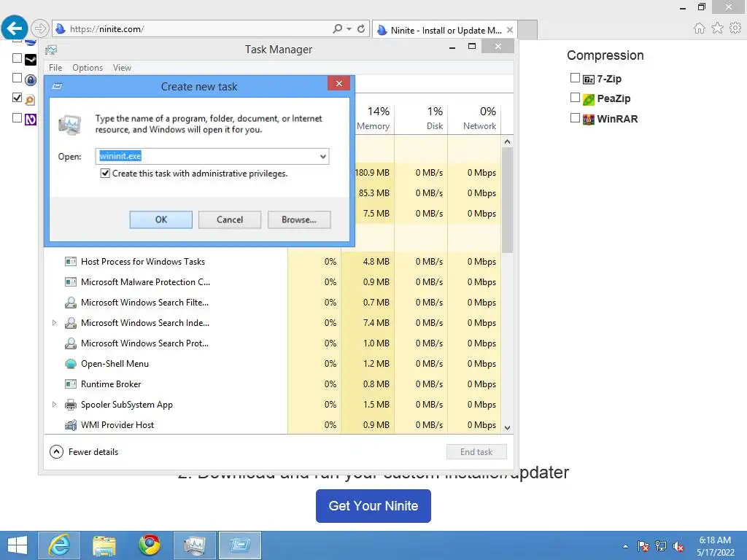
Task: Click the process list scroll-down arrow
Action: tap(508, 427)
